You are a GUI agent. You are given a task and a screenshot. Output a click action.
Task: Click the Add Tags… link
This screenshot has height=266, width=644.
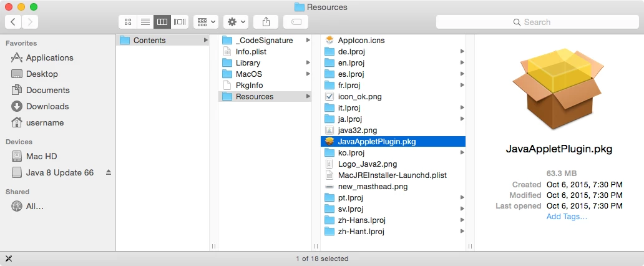tap(567, 217)
